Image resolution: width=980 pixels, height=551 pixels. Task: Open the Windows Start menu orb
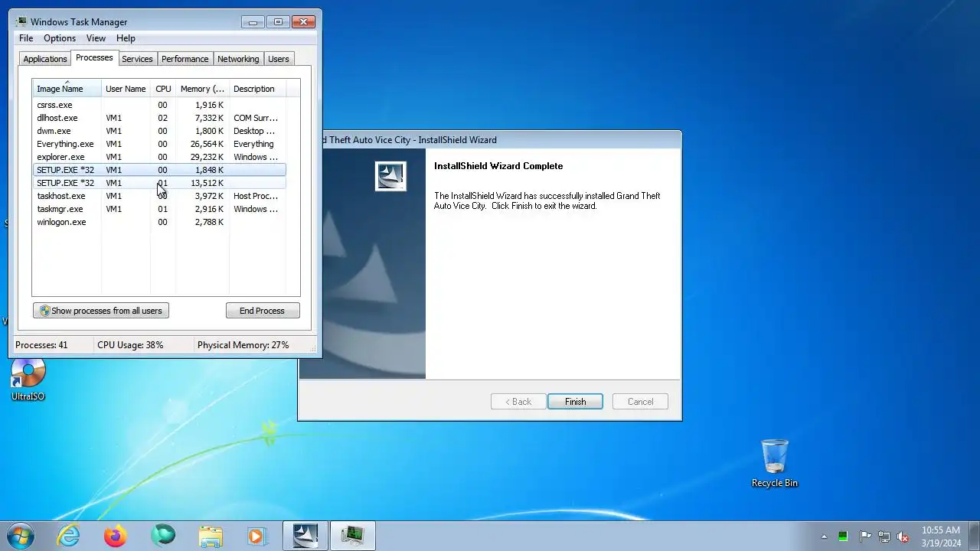pyautogui.click(x=21, y=536)
